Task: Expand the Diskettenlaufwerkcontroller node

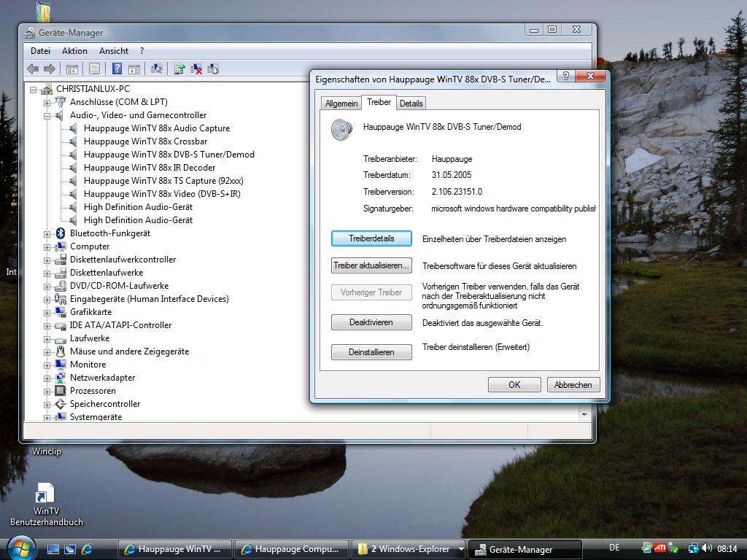Action: click(47, 260)
